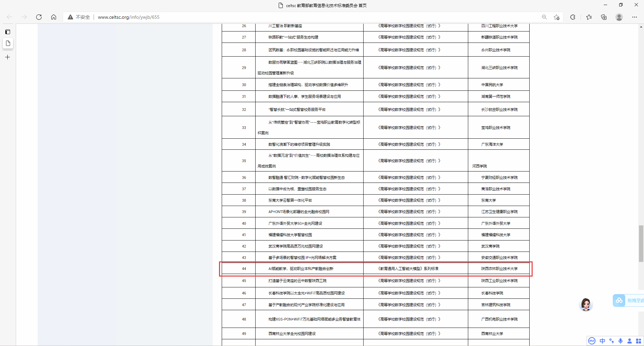
Task: Click the cloud drag-here upload widget
Action: (627, 300)
